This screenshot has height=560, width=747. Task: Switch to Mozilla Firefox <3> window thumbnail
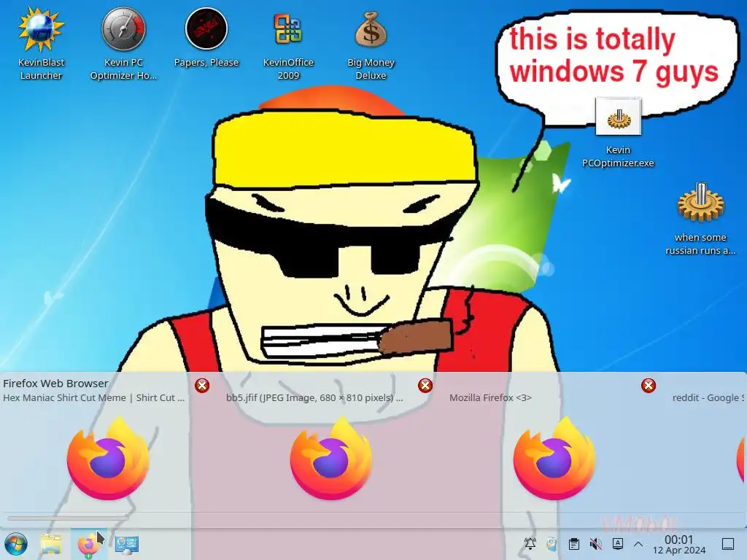554,458
